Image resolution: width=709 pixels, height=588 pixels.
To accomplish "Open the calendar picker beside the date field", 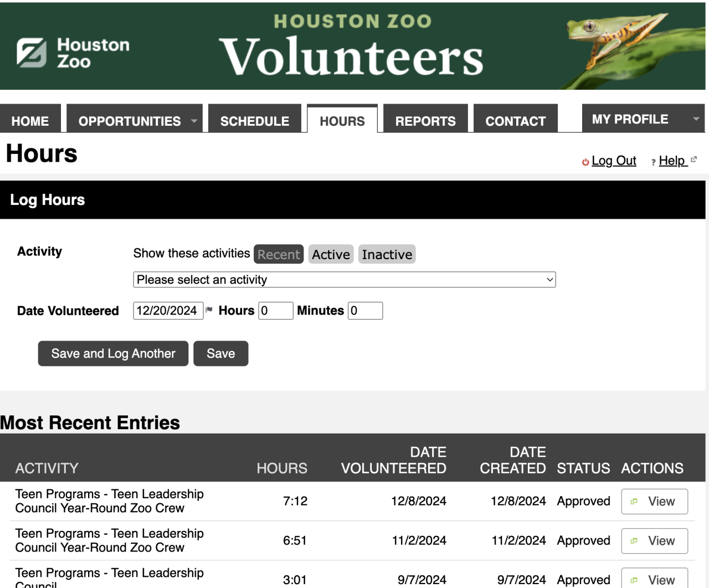I will coord(209,310).
